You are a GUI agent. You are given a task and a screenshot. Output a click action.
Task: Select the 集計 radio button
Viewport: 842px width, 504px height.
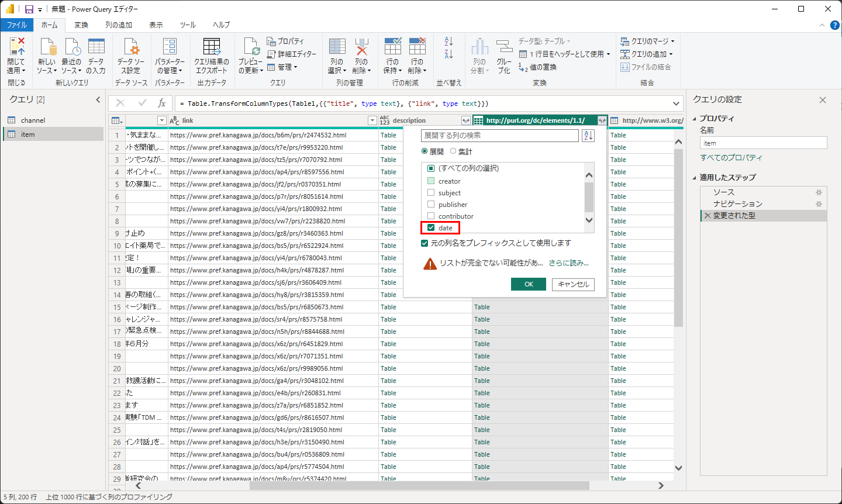453,151
